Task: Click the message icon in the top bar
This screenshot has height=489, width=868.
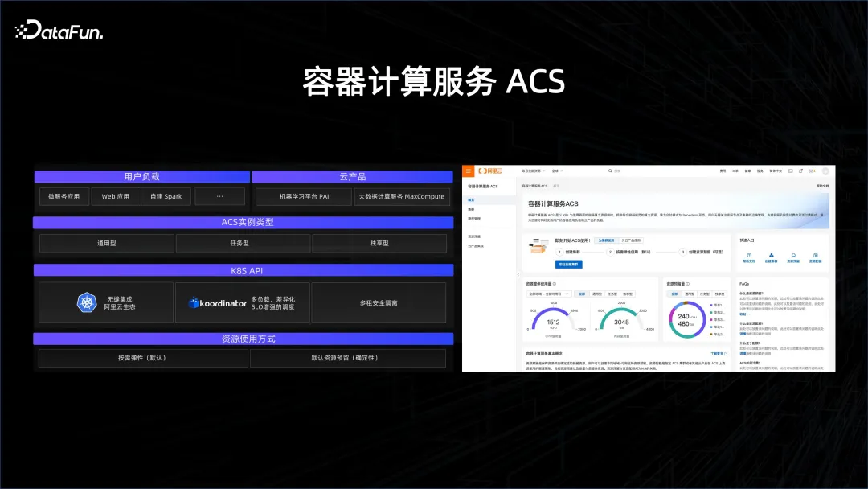Action: pyautogui.click(x=791, y=170)
